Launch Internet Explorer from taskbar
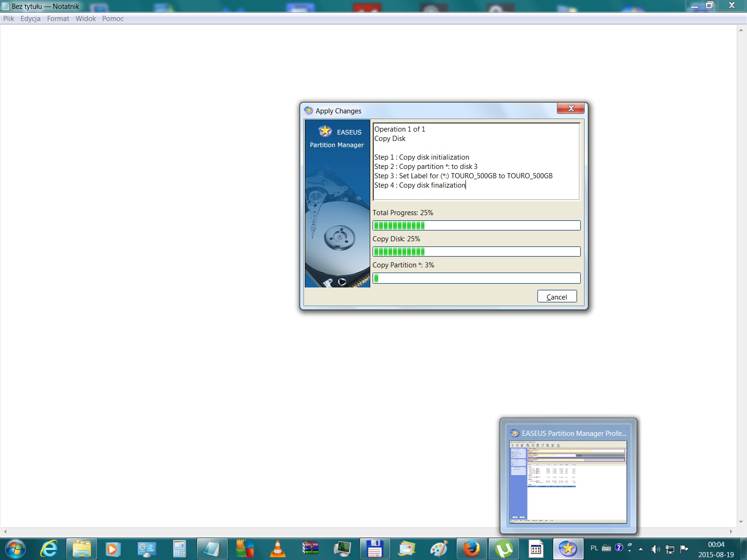This screenshot has width=747, height=560. click(x=49, y=549)
